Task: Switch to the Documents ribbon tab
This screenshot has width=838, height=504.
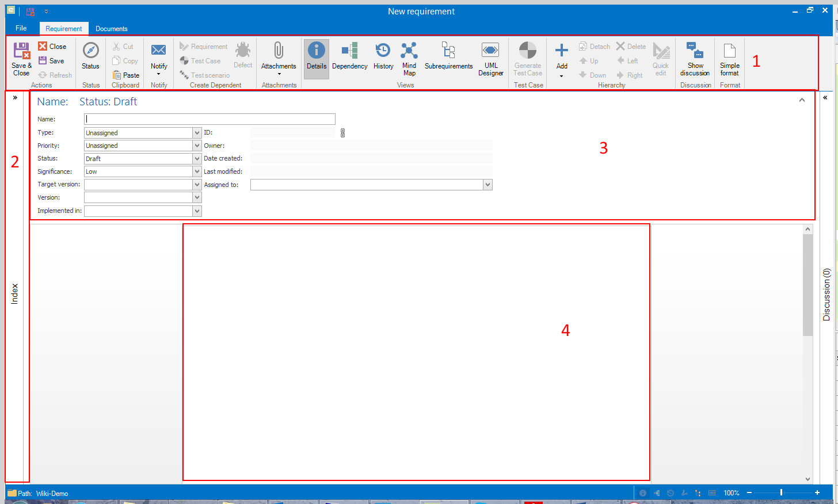Action: [x=111, y=29]
